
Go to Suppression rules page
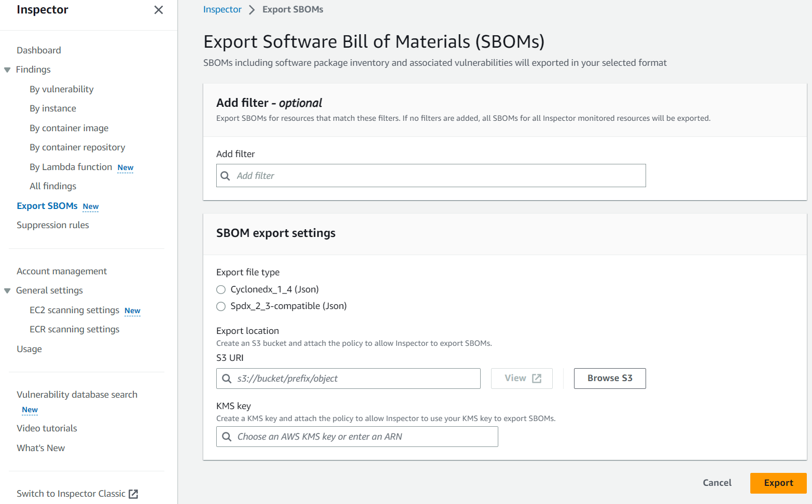tap(53, 225)
